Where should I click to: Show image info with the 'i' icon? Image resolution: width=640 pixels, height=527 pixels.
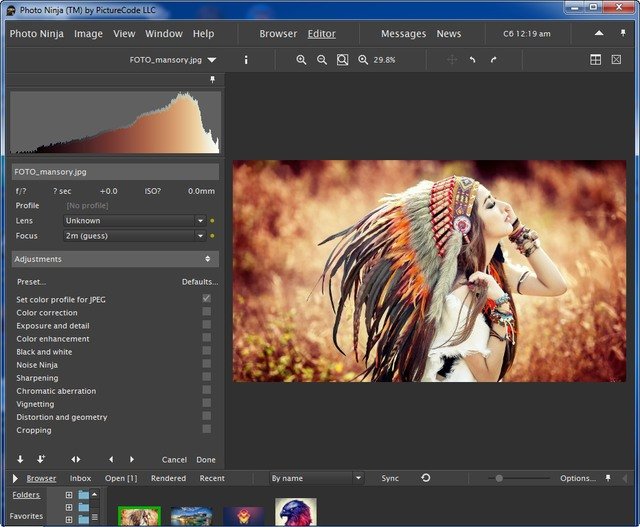pyautogui.click(x=246, y=60)
